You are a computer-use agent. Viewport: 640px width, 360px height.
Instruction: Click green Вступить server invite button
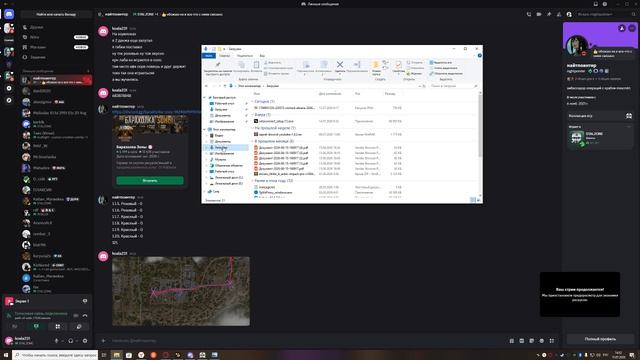pyautogui.click(x=150, y=180)
